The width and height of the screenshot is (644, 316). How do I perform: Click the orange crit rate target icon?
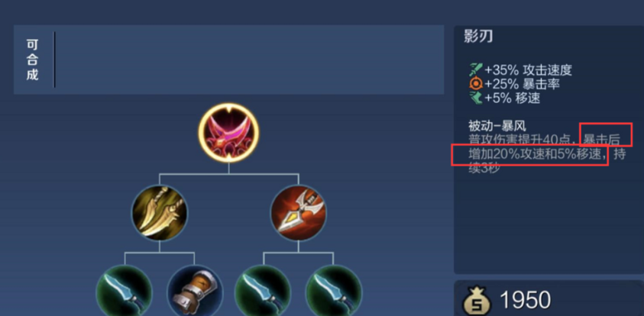tap(476, 84)
